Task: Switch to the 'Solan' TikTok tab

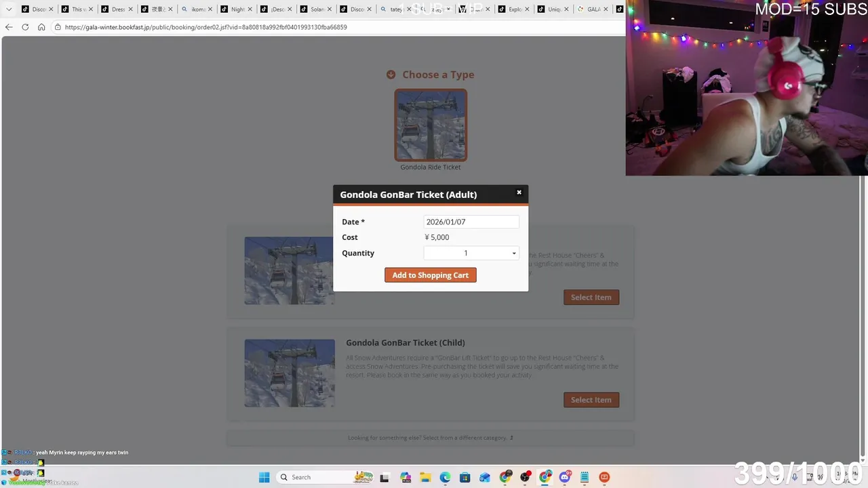Action: coord(315,9)
